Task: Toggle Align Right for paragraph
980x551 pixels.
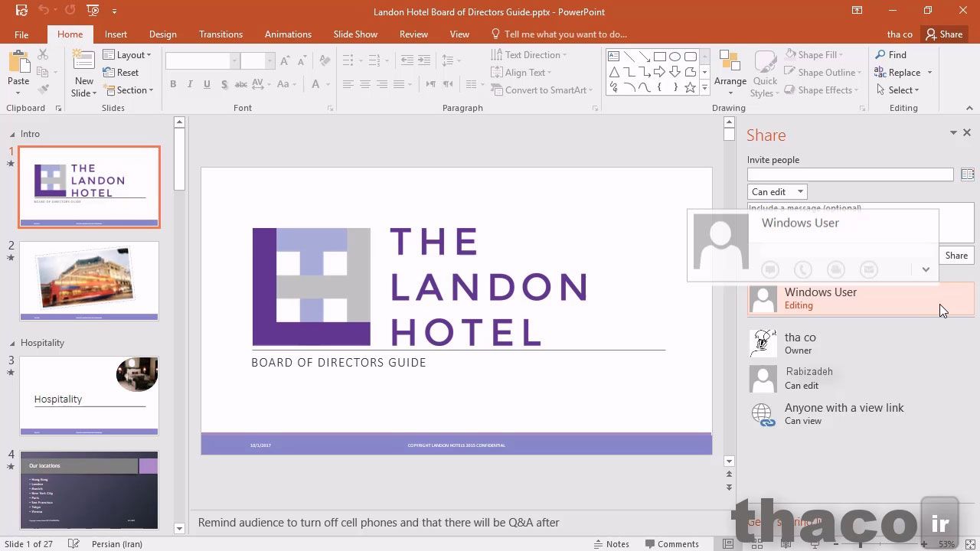Action: pyautogui.click(x=381, y=84)
